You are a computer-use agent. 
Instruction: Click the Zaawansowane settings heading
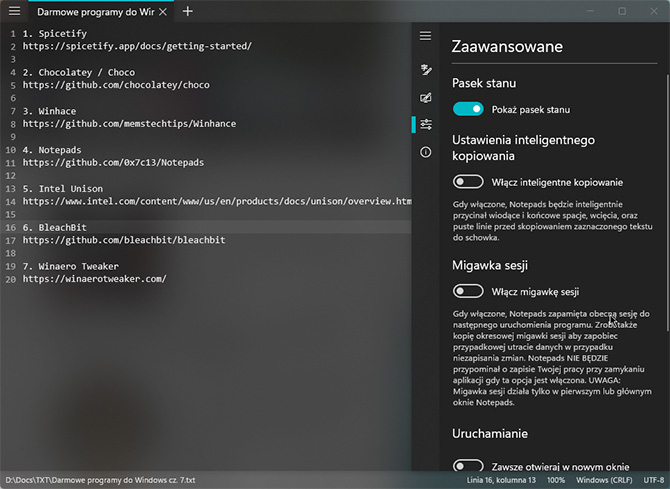(x=507, y=47)
